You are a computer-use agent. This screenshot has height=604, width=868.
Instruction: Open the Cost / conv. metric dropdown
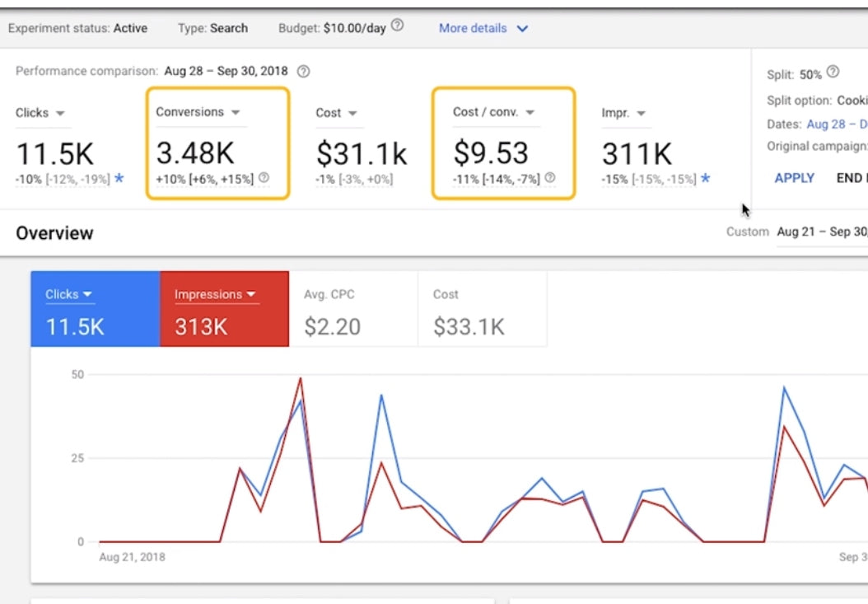pyautogui.click(x=530, y=113)
